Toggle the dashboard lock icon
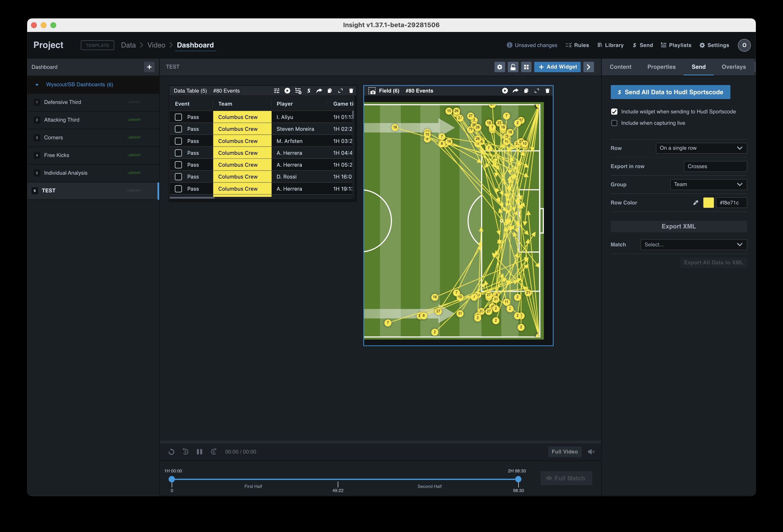 [x=513, y=67]
